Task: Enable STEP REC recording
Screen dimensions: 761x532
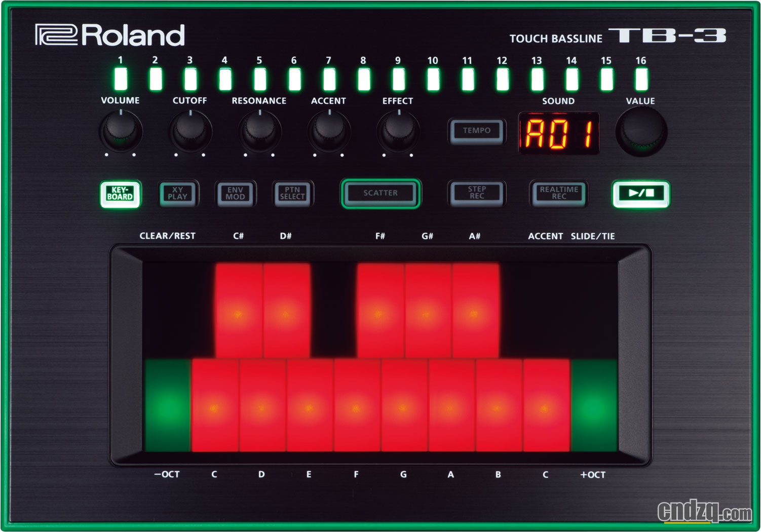Action: (x=477, y=193)
